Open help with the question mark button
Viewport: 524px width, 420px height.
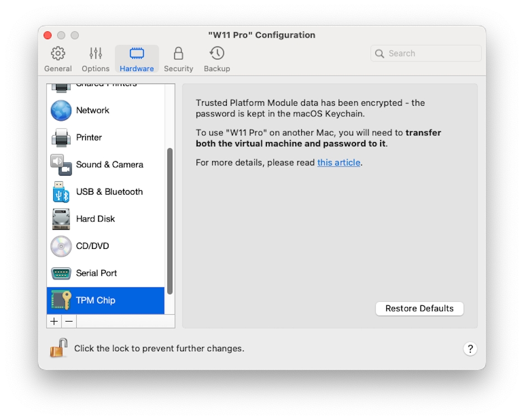pos(470,349)
